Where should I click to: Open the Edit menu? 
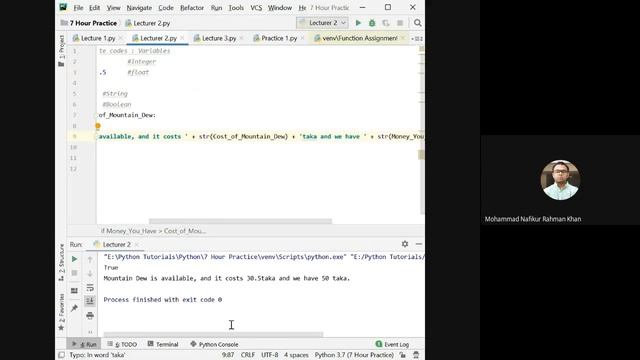tap(94, 8)
